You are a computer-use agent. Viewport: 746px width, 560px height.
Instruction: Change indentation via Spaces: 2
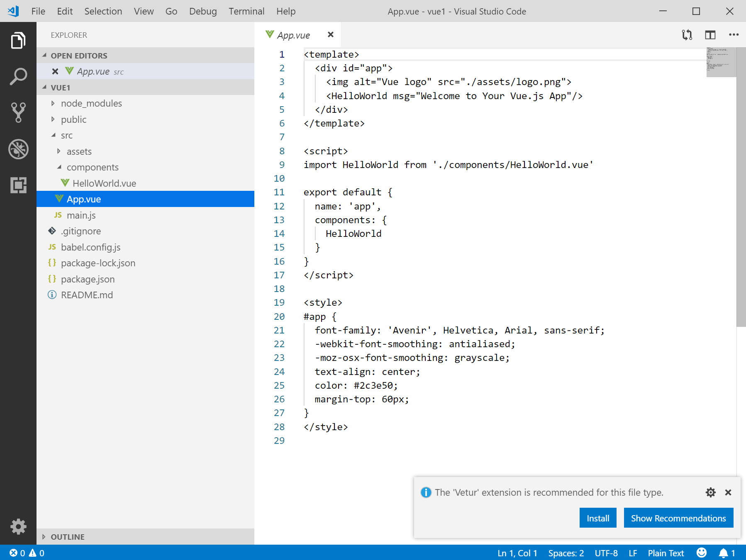pos(566,553)
